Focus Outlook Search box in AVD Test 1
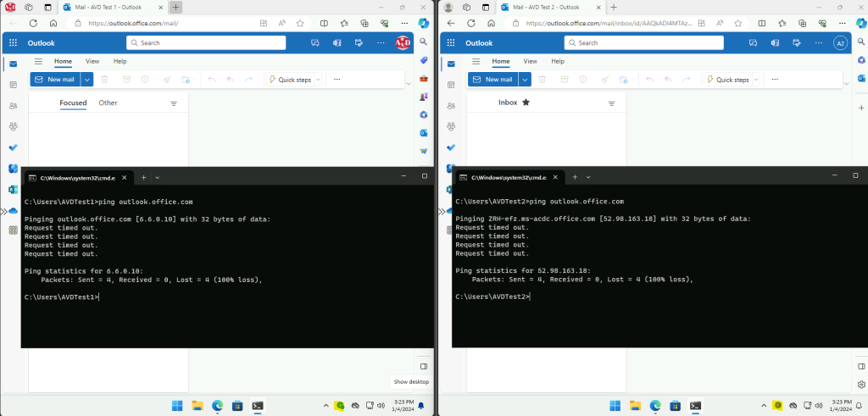 (206, 42)
